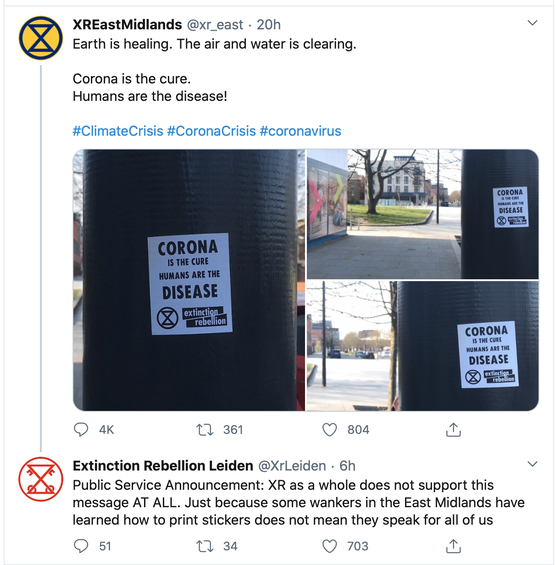Viewport: 555px width, 565px height.
Task: Share the XREastMidlands tweet
Action: 453,430
